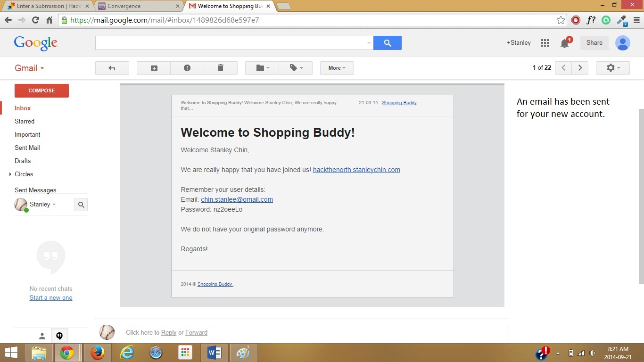Open Safari compass icon in taskbar
Viewport: 644px width, 362px height.
(156, 353)
